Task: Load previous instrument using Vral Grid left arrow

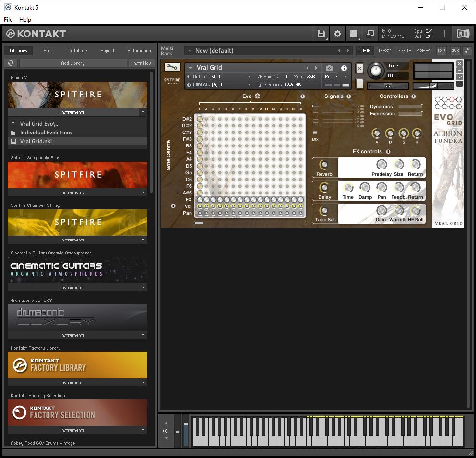Action: tap(307, 68)
